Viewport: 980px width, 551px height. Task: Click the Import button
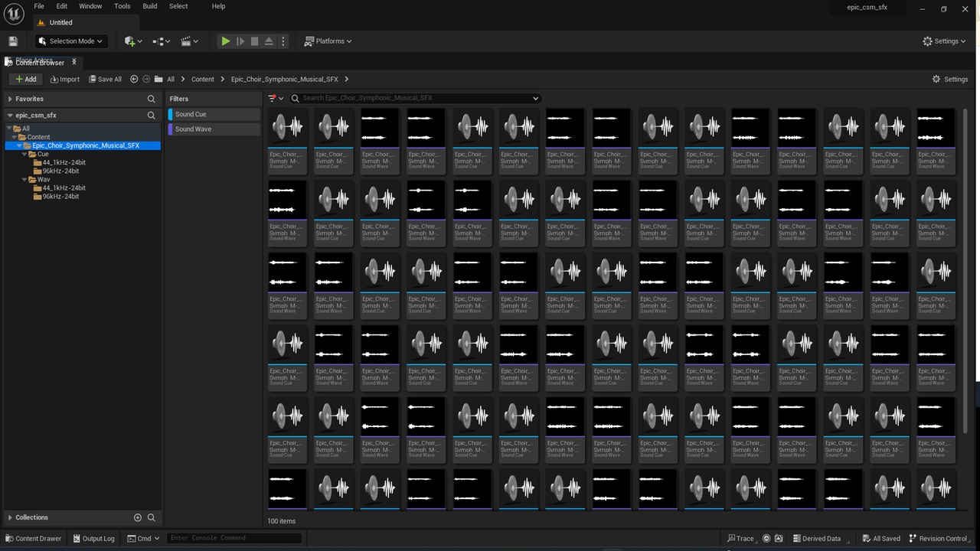coord(64,79)
